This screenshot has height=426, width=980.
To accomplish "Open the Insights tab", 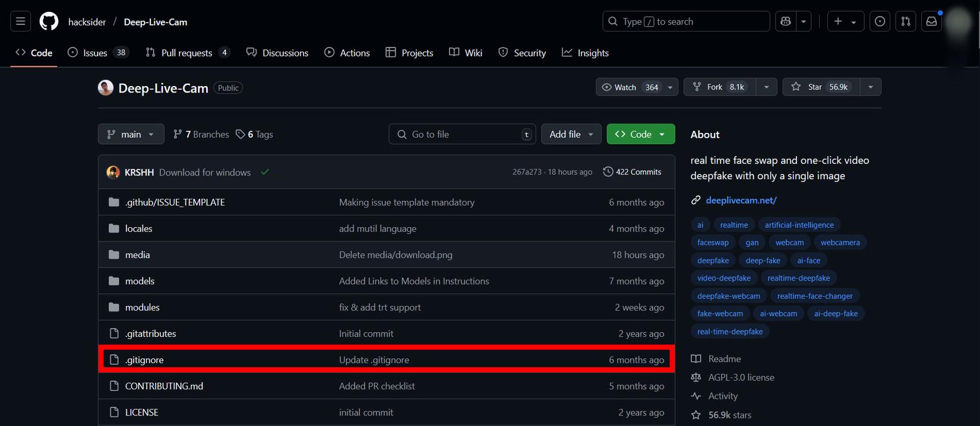I will click(586, 53).
